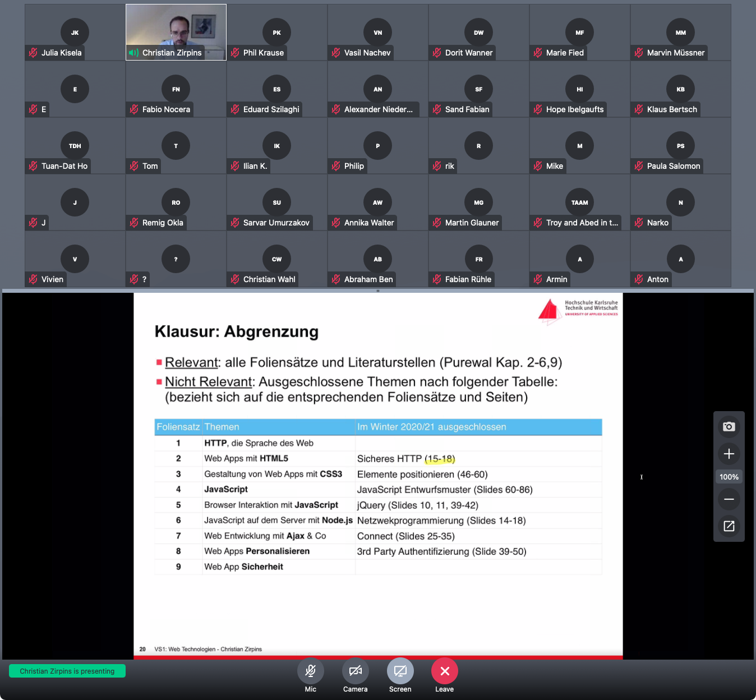Click muted mic icon next to Phil Krause
Viewport: 756px width, 700px height.
[235, 53]
